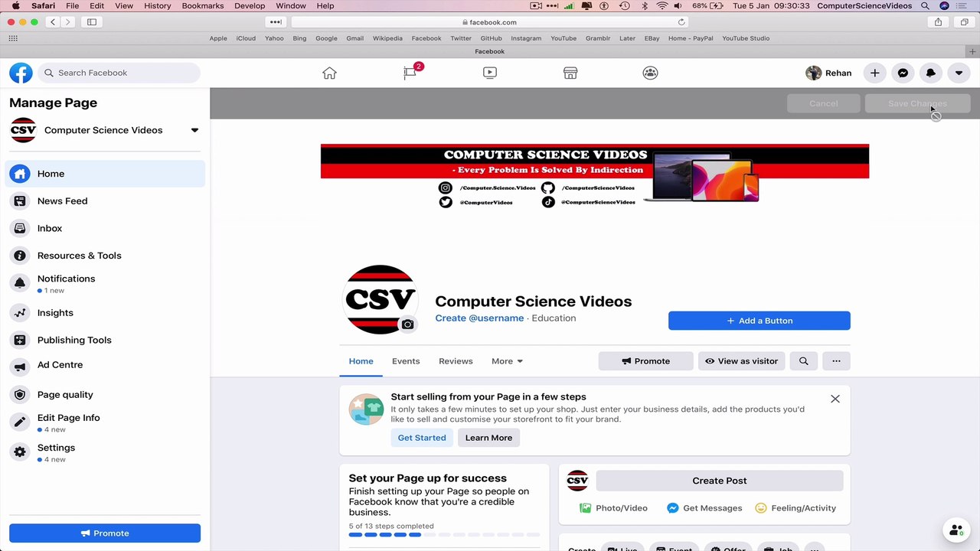Image resolution: width=980 pixels, height=551 pixels.
Task: Open the Notifications bell in header
Action: pos(931,73)
